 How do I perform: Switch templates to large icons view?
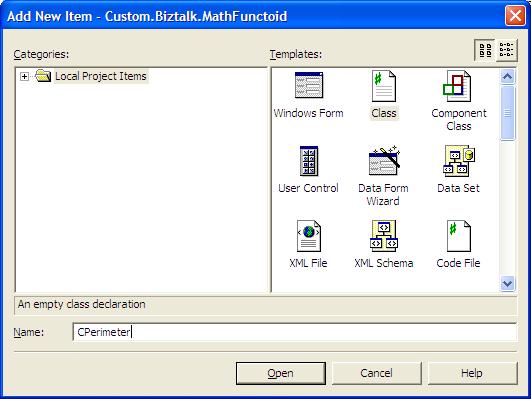(x=485, y=50)
